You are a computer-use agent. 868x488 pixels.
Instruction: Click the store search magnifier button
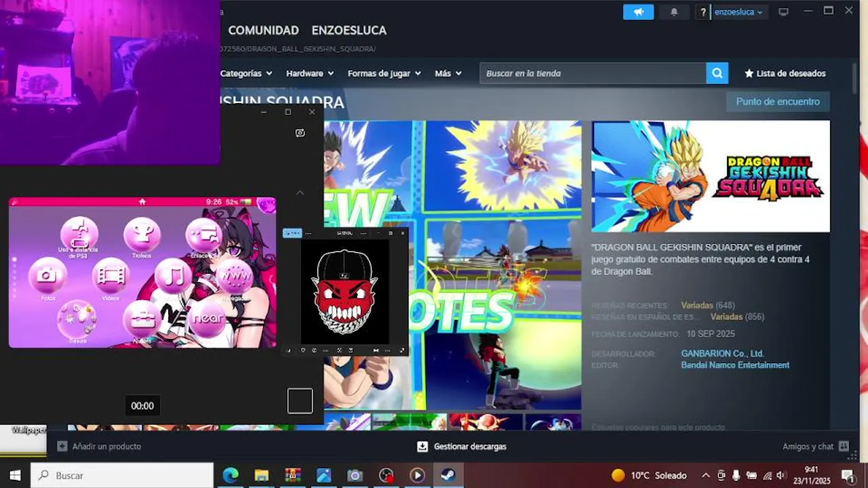tap(717, 73)
